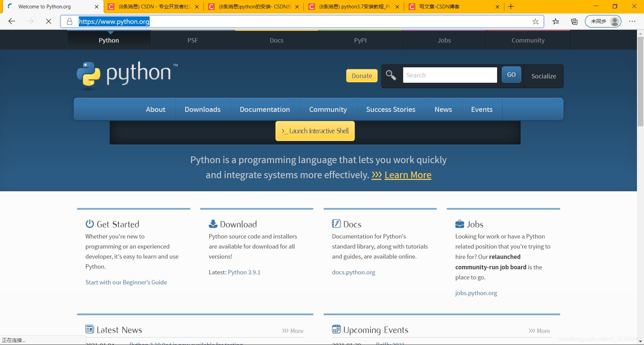The width and height of the screenshot is (644, 345).
Task: Click the Latest News heading
Action: coord(119,330)
